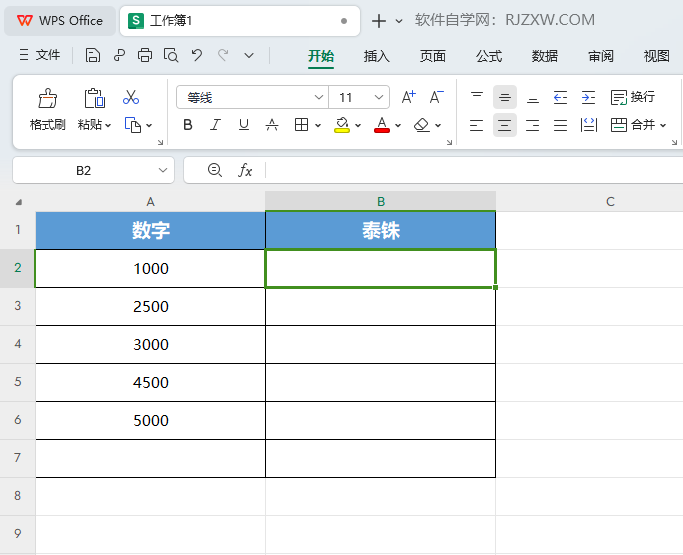Screen dimensions: 683x555
Task: Open Print Preview icon
Action: coord(171,55)
